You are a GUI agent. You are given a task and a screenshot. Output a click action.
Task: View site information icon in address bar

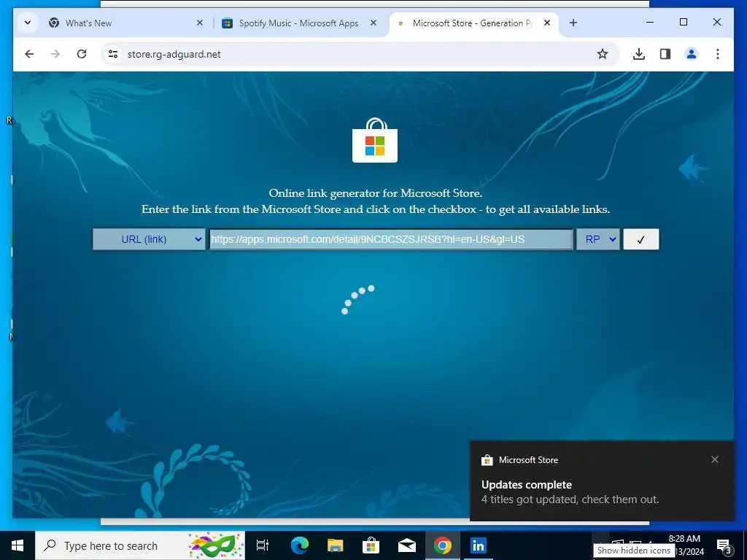(113, 54)
